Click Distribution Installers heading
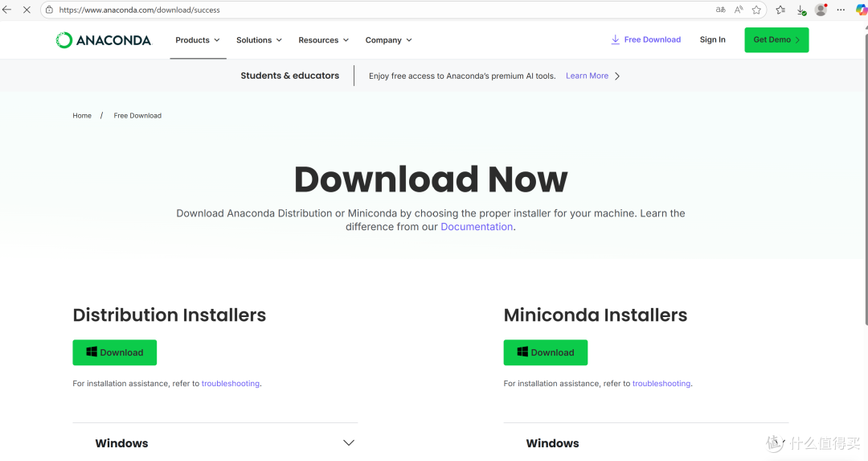This screenshot has height=461, width=868. [x=170, y=315]
